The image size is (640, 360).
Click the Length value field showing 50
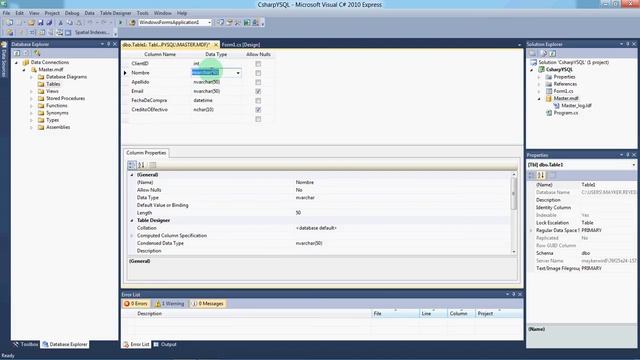pos(402,213)
